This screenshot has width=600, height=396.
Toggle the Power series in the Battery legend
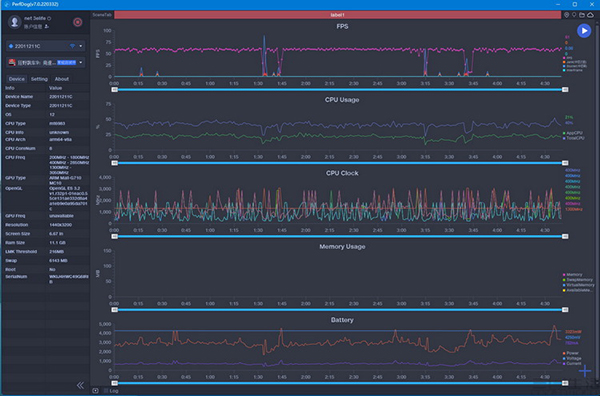point(571,353)
